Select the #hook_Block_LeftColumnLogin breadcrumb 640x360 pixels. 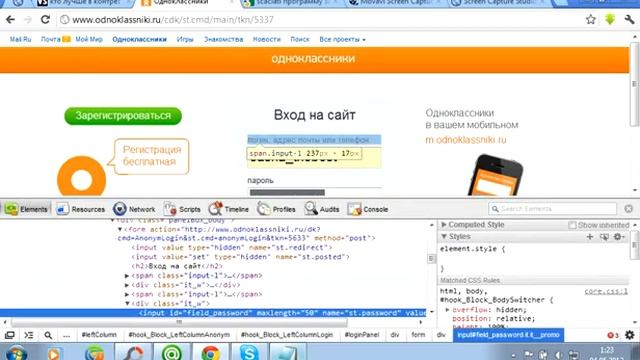tap(287, 335)
